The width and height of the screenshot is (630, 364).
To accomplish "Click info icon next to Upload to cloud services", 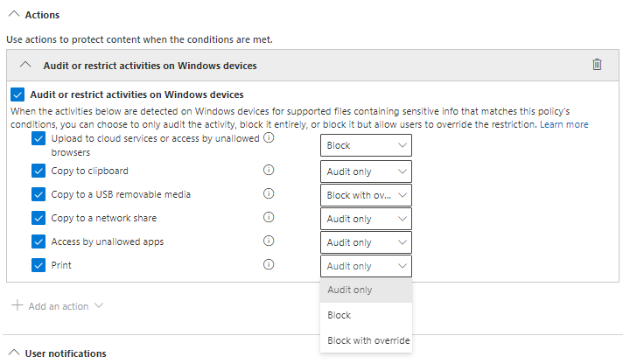I will click(269, 138).
